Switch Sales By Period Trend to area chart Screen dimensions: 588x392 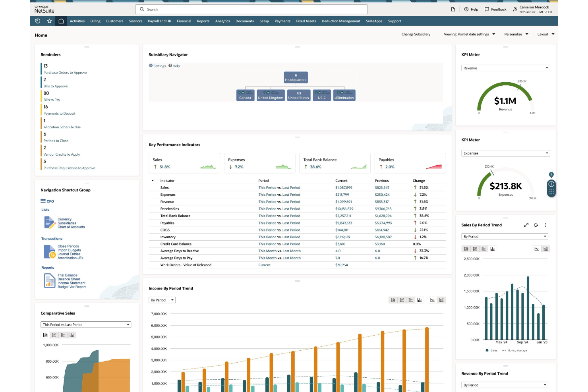pyautogui.click(x=466, y=249)
